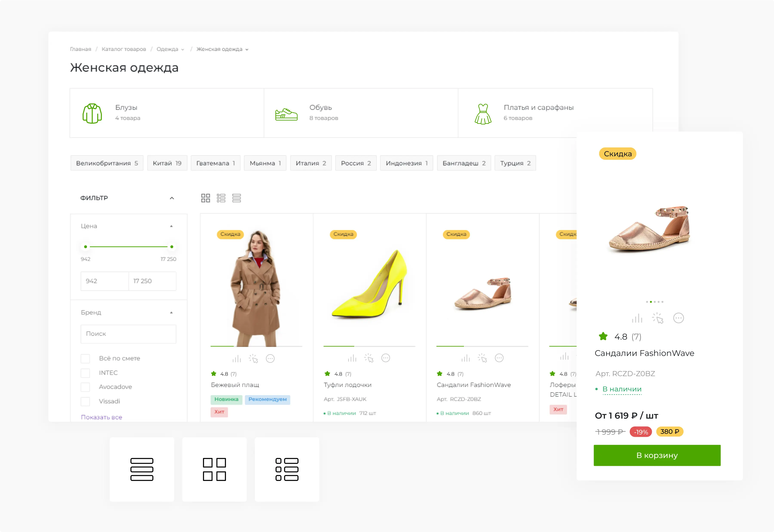
Task: Click quick-buy cursor icon under Туфли лодочки
Action: [x=369, y=358]
